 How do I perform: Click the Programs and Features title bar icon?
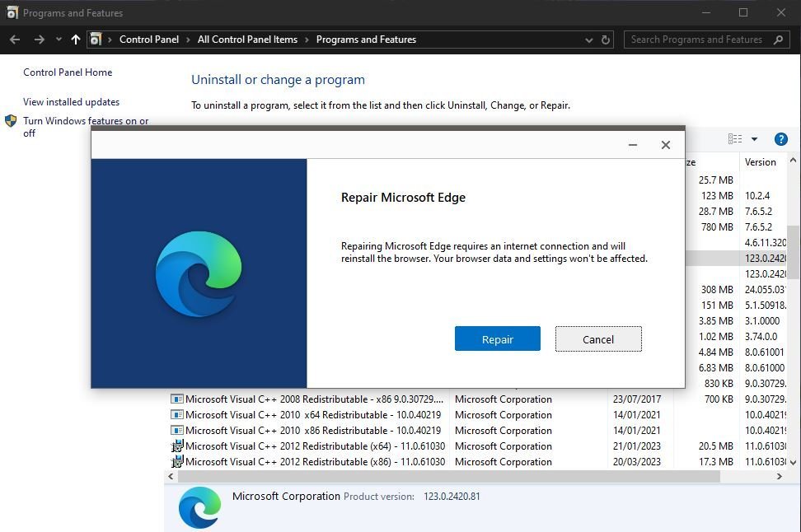[x=12, y=12]
